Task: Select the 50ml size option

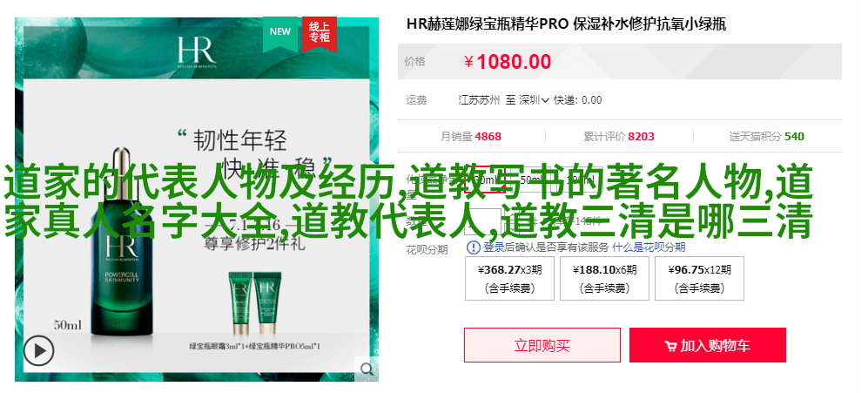Action: 530,180
